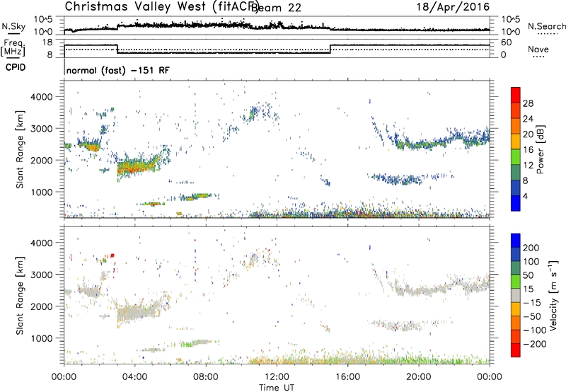This screenshot has width=566, height=392.
Task: Click the "200" tick on the velocity colorbar
Action: click(x=531, y=248)
